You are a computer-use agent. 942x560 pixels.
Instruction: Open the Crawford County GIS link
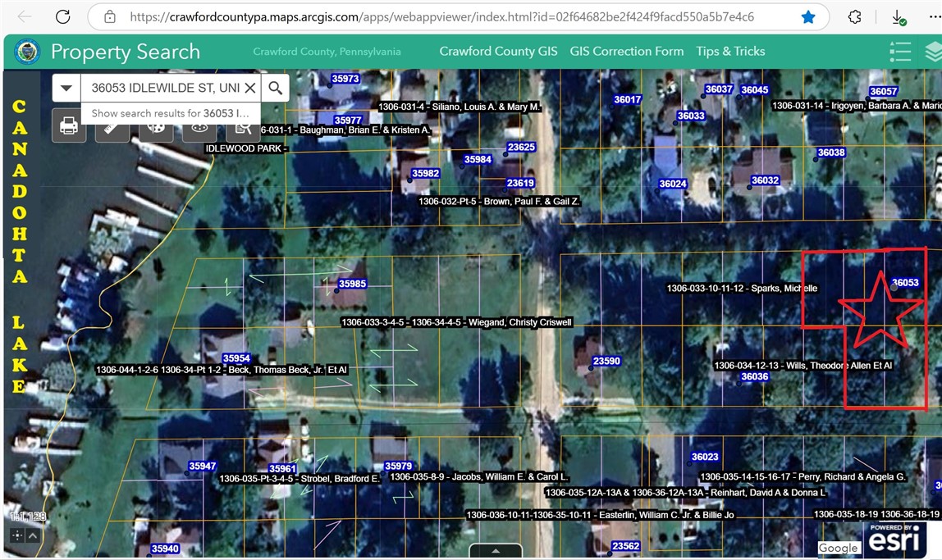coord(498,51)
